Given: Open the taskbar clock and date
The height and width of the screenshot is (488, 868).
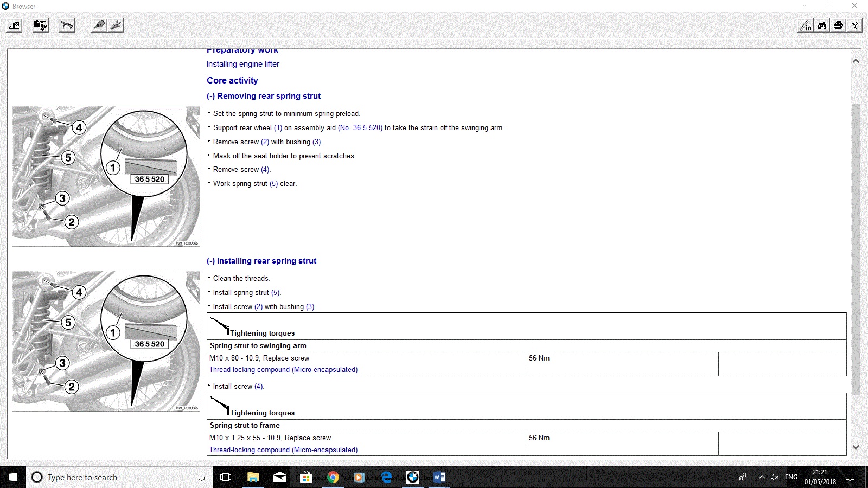Looking at the screenshot, I should click(x=820, y=477).
